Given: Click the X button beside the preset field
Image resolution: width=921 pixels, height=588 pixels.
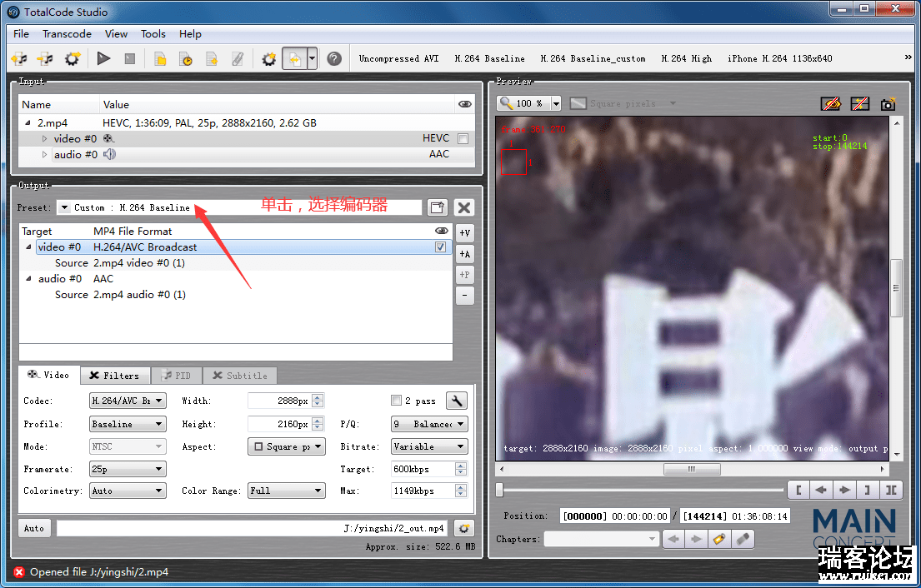Looking at the screenshot, I should 464,207.
